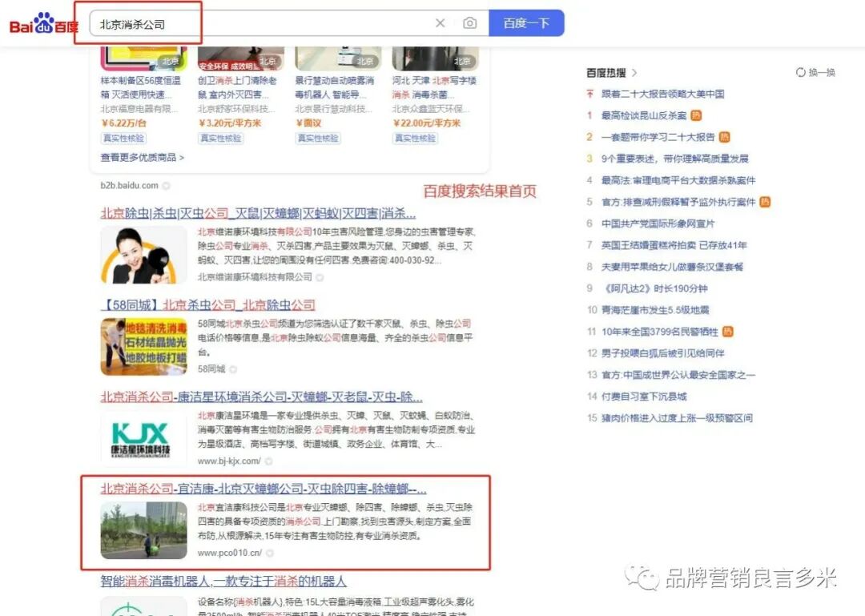The width and height of the screenshot is (865, 616).
Task: Click icon after 北京维诺康环境科技有限公司 source
Action: coord(320,277)
